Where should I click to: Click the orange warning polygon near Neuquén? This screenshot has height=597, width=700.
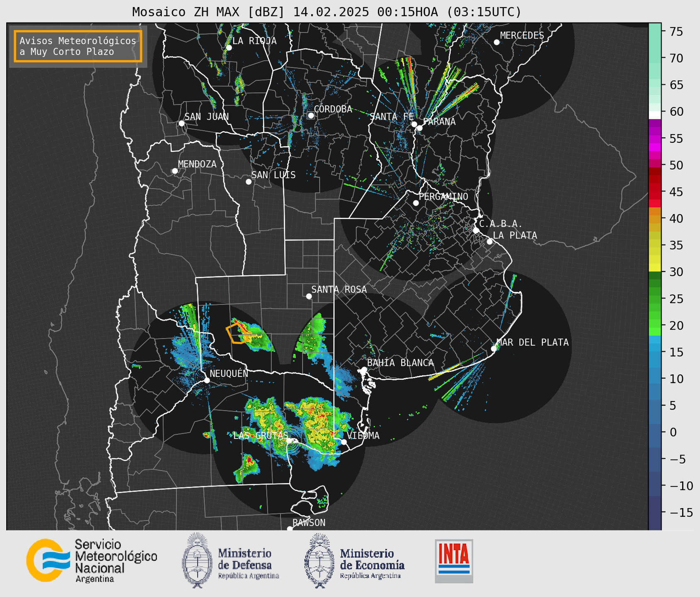[237, 334]
